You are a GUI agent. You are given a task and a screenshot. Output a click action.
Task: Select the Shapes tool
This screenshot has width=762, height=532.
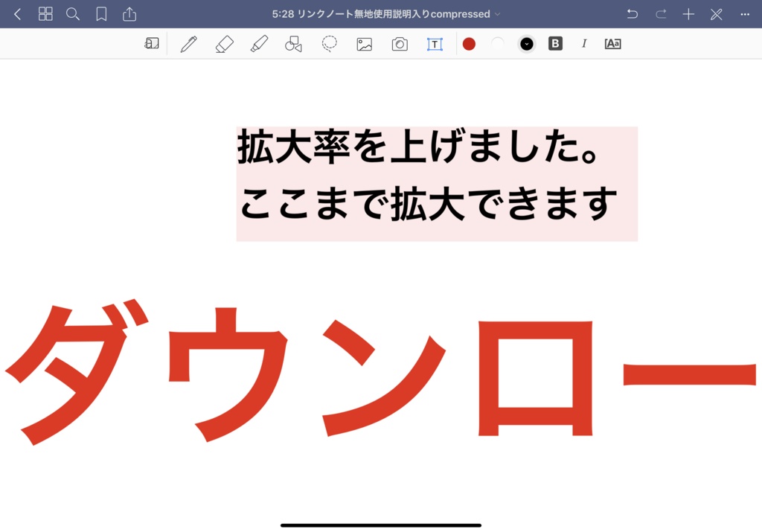(293, 44)
